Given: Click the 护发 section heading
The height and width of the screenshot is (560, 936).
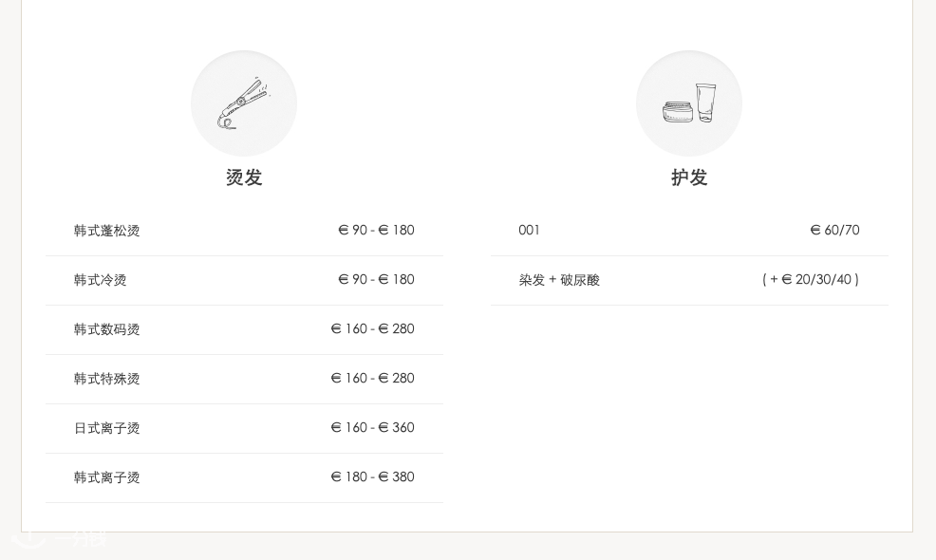Looking at the screenshot, I should (689, 177).
